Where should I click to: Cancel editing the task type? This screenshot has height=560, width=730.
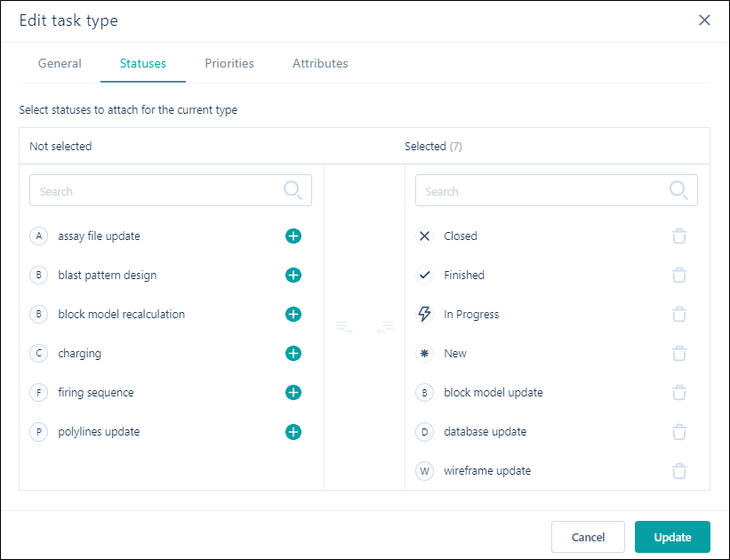(x=588, y=537)
